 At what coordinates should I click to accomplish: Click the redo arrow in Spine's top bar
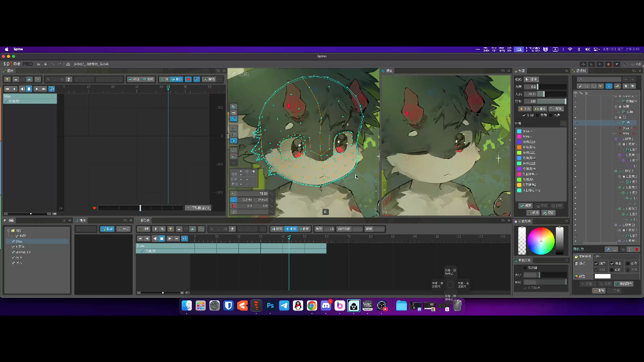click(60, 64)
